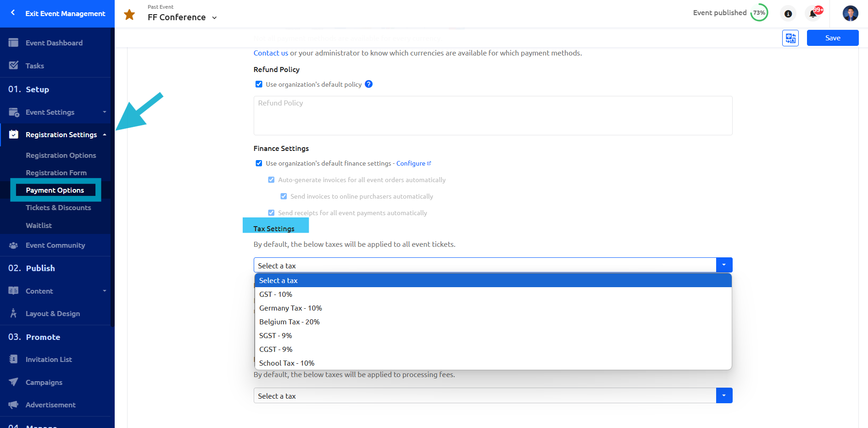Open the user profile avatar
This screenshot has height=428, width=868.
coord(850,13)
